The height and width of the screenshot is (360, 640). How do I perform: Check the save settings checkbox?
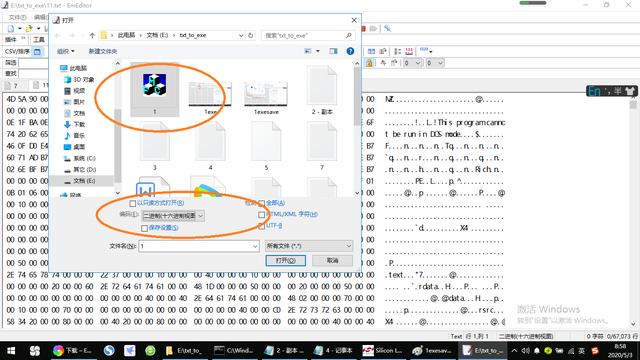(x=144, y=228)
